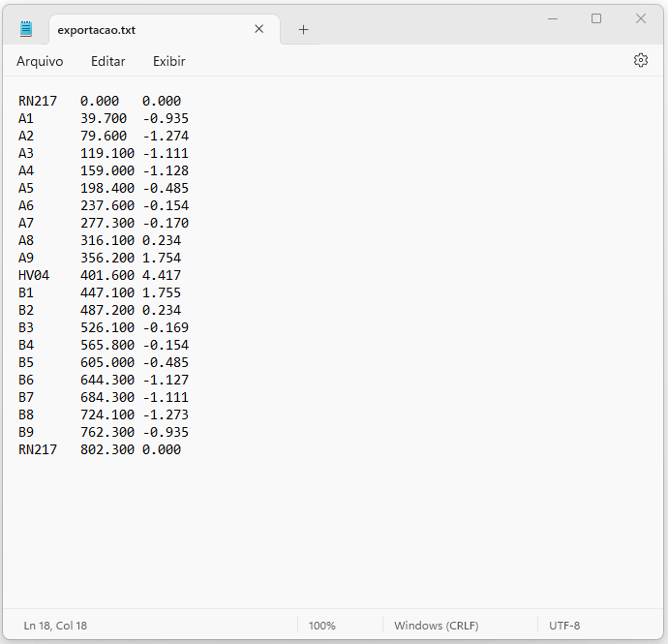The image size is (668, 644).
Task: Click the value 79.600 in row A2
Action: click(x=104, y=136)
